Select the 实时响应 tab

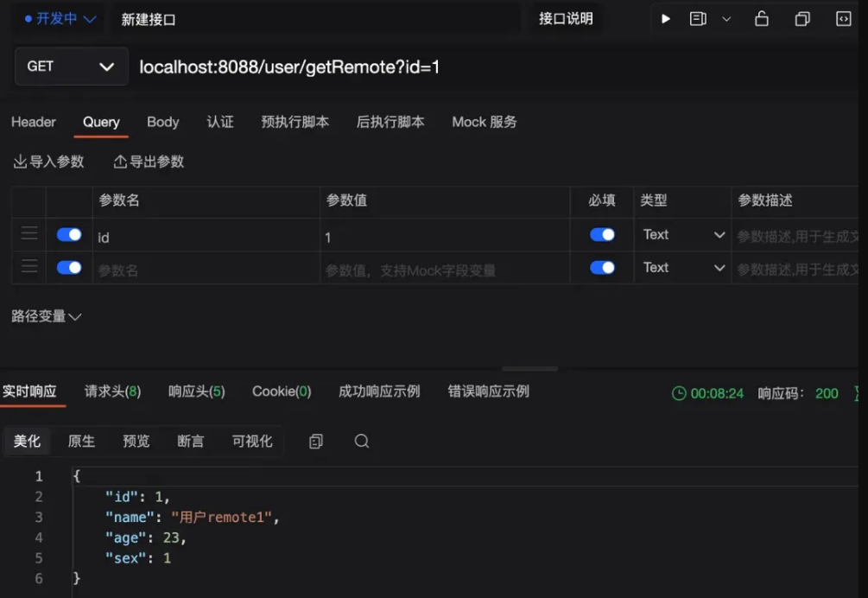coord(30,391)
